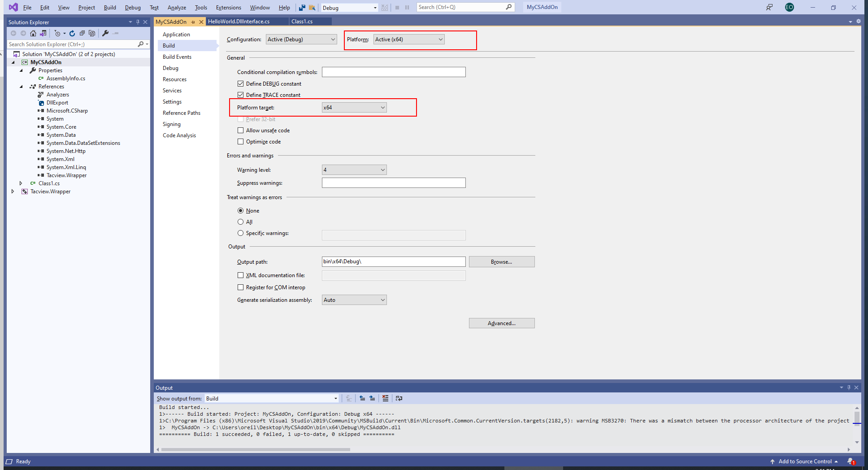Screen dimensions: 868x470
Task: Click the search magnifier in Solution Explorer
Action: [140, 44]
